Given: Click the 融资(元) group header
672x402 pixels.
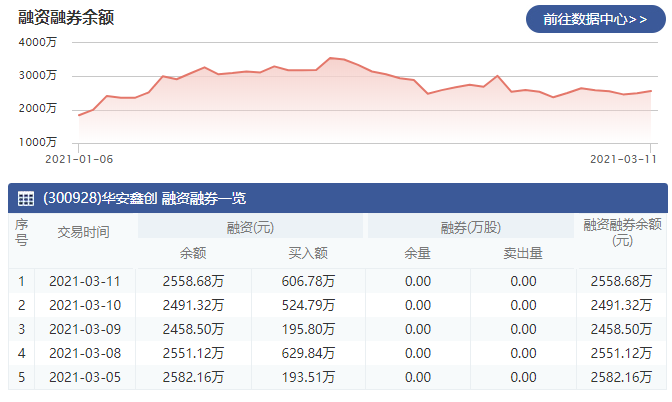Looking at the screenshot, I should pyautogui.click(x=250, y=227).
